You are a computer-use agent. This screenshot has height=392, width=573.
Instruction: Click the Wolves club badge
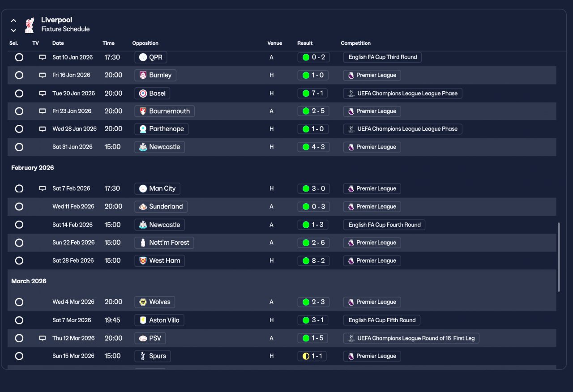coord(143,302)
